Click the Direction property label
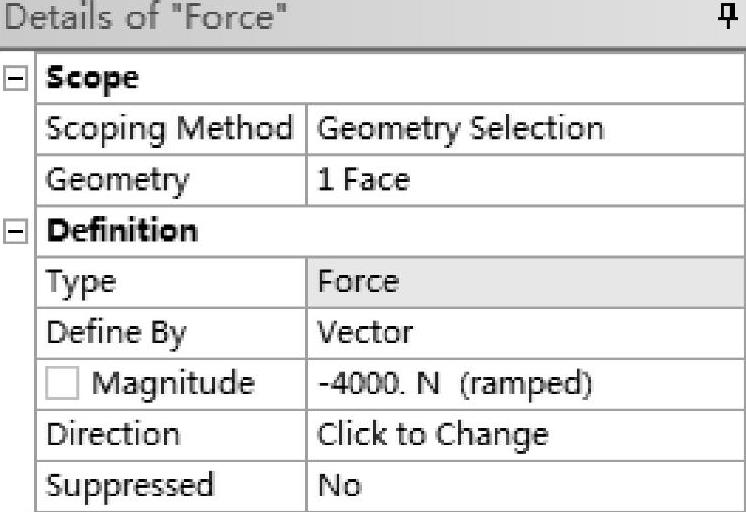The height and width of the screenshot is (512, 746). pos(113,435)
